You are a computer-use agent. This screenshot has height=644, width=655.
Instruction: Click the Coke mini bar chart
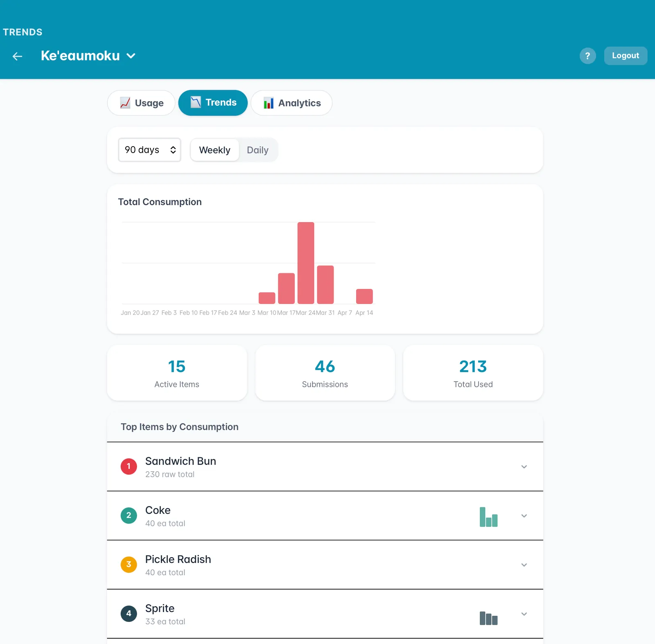(488, 517)
